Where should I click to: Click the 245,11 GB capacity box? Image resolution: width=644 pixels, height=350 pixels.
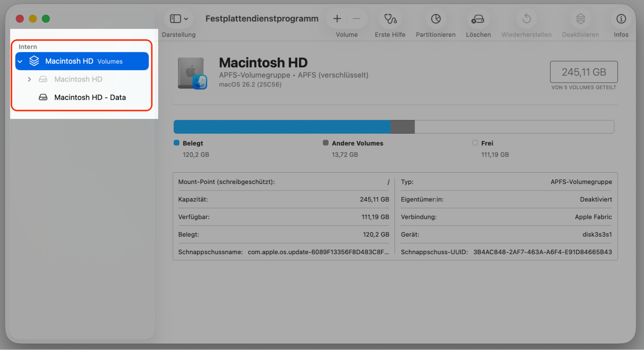584,72
